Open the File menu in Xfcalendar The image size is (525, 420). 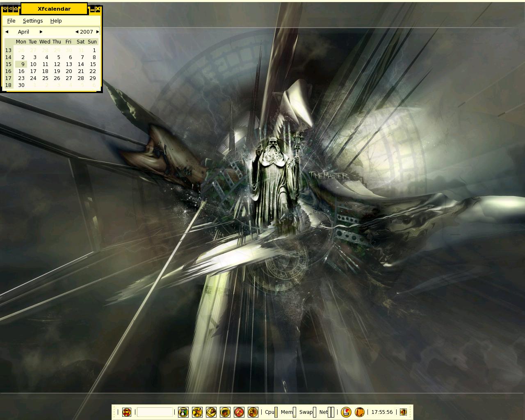coord(11,21)
